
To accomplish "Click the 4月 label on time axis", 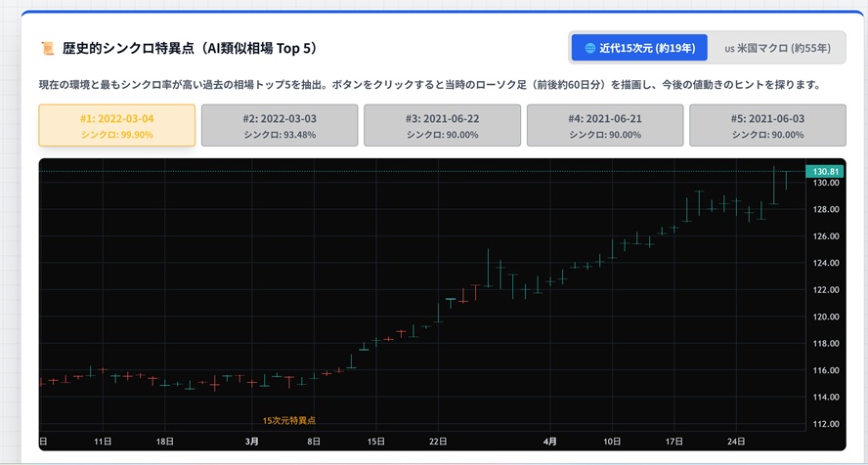I will tap(550, 442).
